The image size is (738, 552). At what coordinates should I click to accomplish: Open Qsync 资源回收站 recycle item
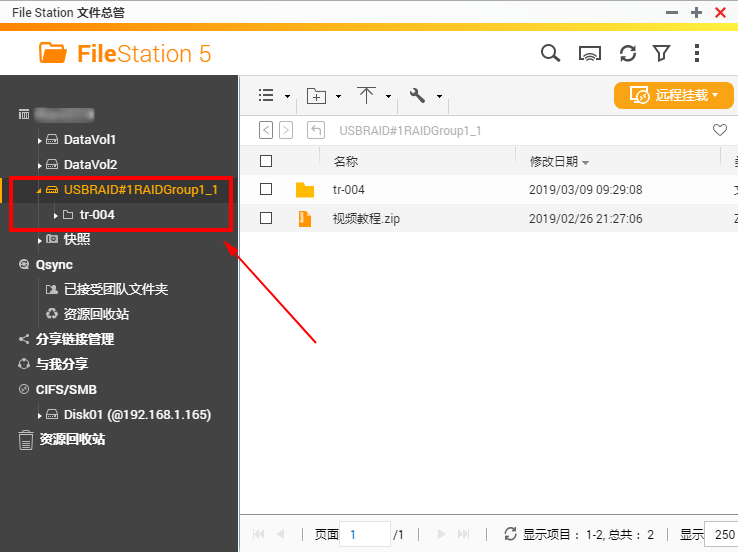[96, 314]
